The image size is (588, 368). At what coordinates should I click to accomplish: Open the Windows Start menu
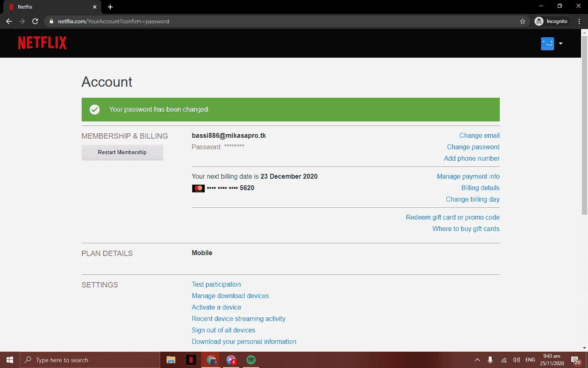pos(10,360)
